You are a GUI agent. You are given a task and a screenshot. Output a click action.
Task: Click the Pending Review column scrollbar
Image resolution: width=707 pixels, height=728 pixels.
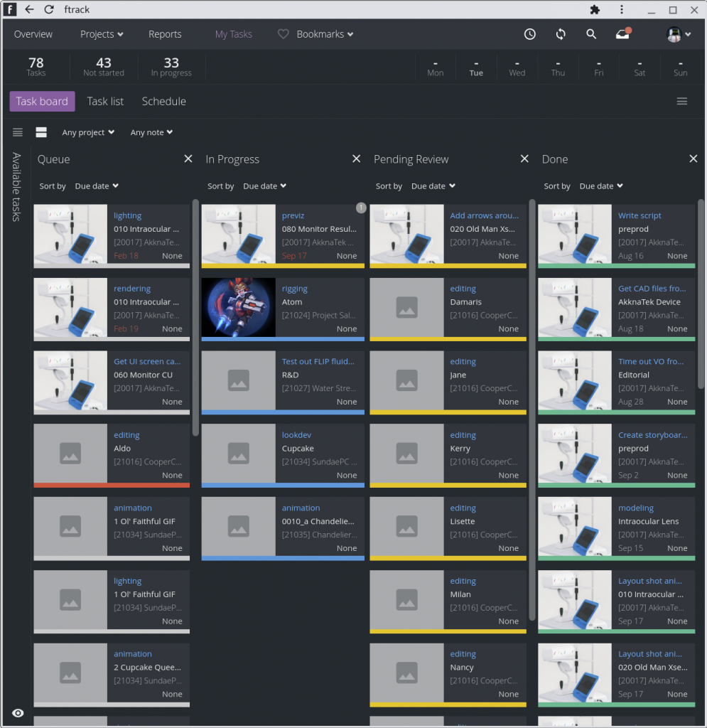tap(532, 409)
